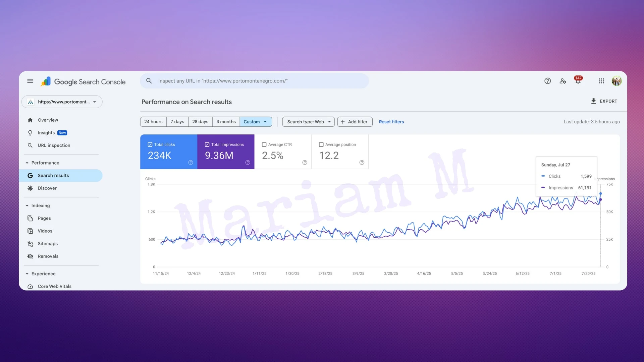Image resolution: width=644 pixels, height=362 pixels.
Task: Click inside the URL inspection search bar
Action: point(255,81)
